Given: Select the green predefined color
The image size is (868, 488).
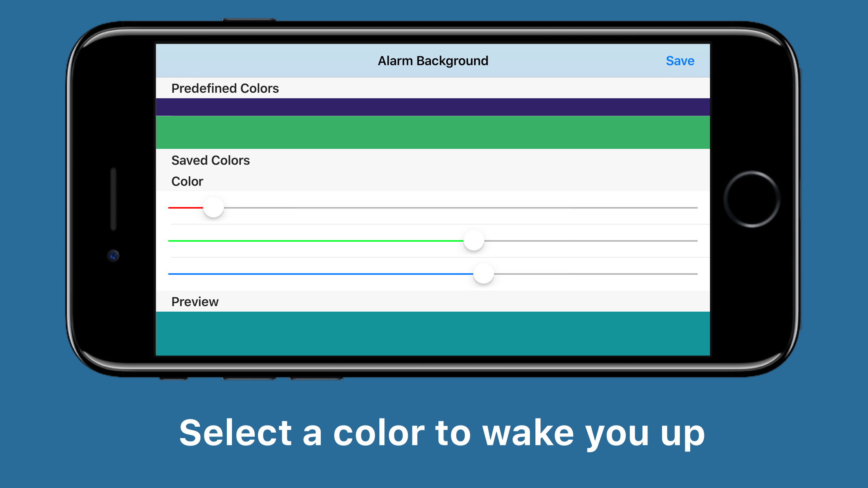Looking at the screenshot, I should [432, 133].
